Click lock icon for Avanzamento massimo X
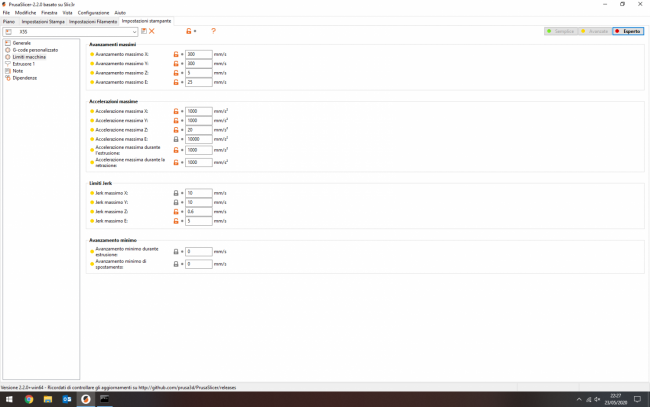Screen dimensions: 650x407 coord(176,54)
